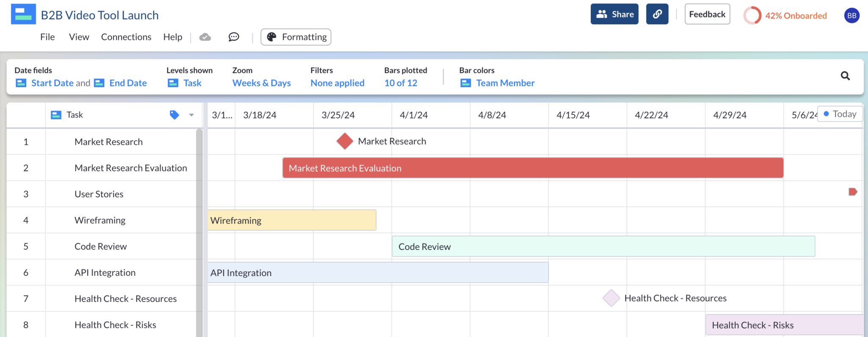The height and width of the screenshot is (337, 868).
Task: Click the blue tag icon in Task header
Action: [x=174, y=115]
